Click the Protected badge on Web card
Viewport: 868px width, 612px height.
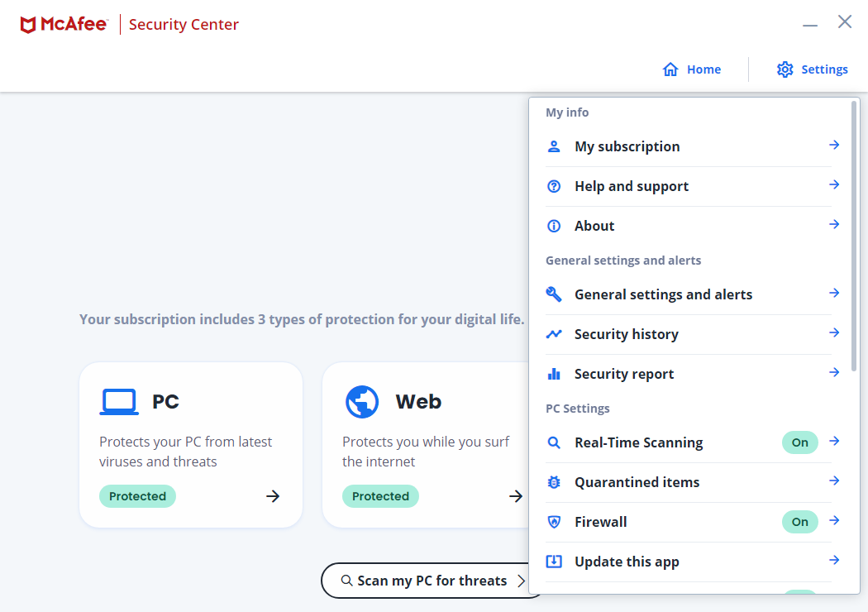click(380, 496)
